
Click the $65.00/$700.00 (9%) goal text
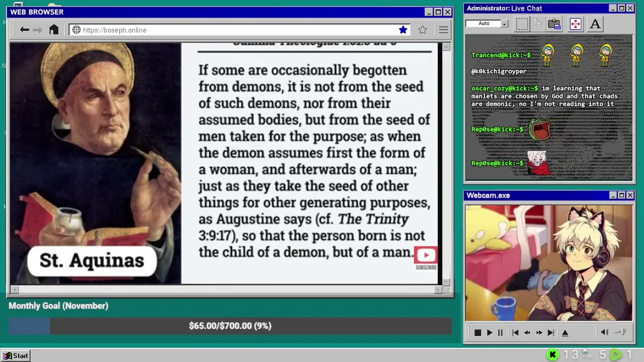pos(230,326)
